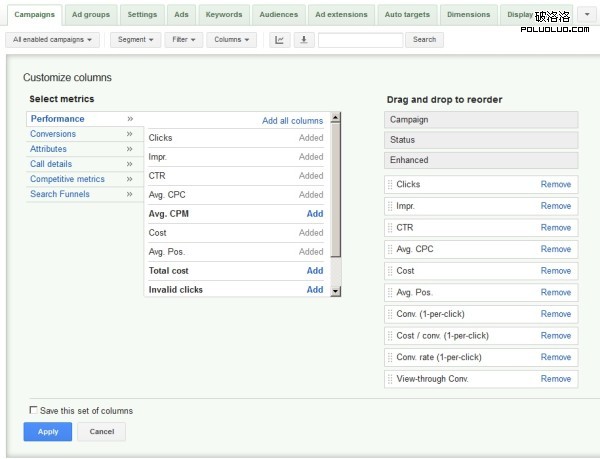Remove the Avg. Pos. column
This screenshot has width=600, height=459.
click(555, 293)
